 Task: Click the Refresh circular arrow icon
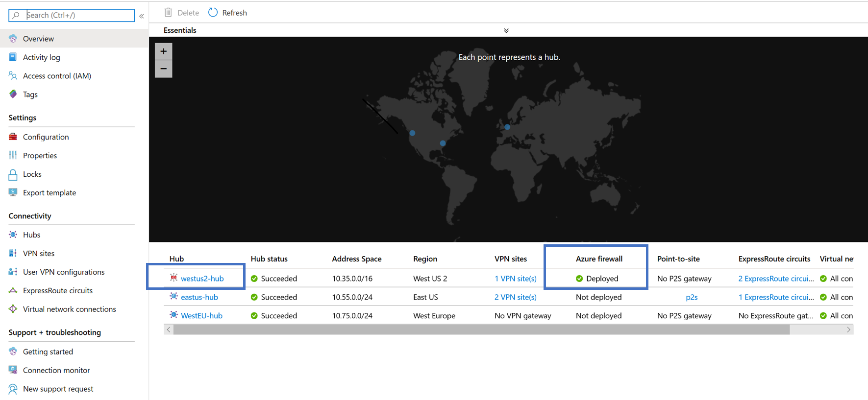point(213,12)
